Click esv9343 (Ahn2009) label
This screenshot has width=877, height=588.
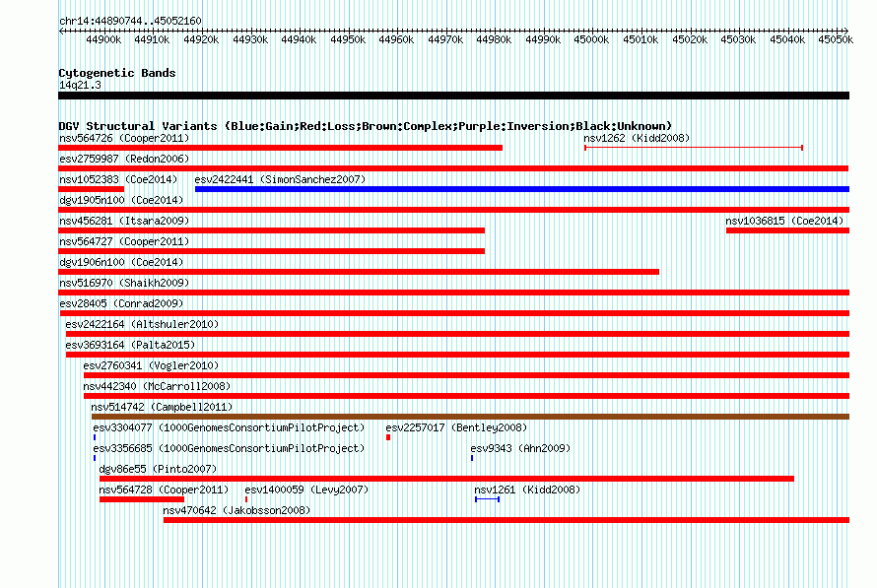(520, 448)
